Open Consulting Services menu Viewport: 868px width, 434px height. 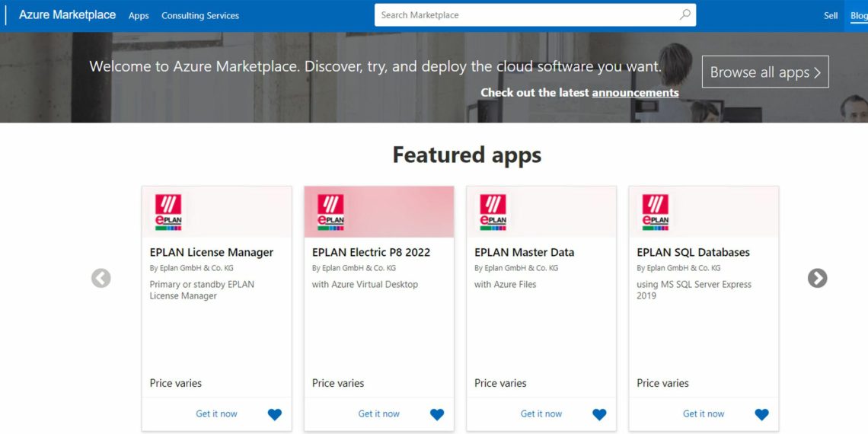tap(200, 15)
